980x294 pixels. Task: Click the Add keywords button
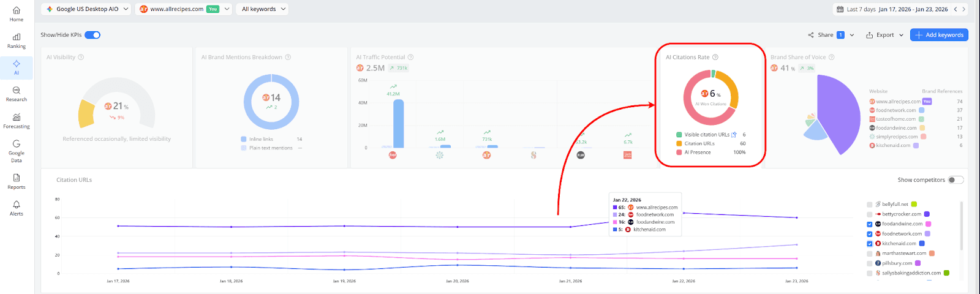tap(939, 35)
